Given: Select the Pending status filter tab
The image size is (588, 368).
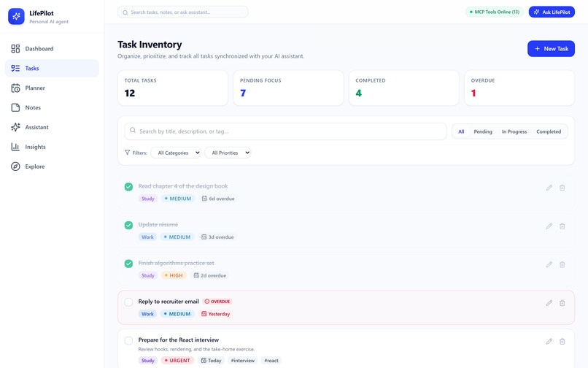Looking at the screenshot, I should click(483, 131).
